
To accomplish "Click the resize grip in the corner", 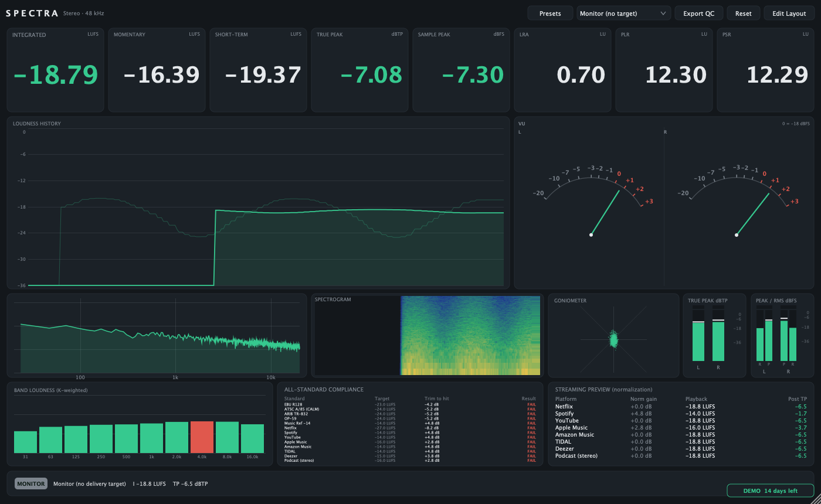I will click(x=814, y=498).
